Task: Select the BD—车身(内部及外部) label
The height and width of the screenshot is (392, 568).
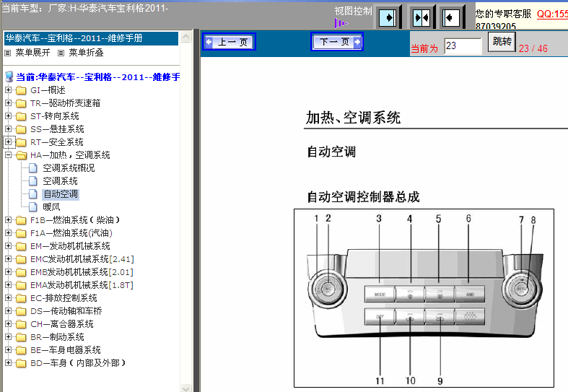Action: point(78,363)
